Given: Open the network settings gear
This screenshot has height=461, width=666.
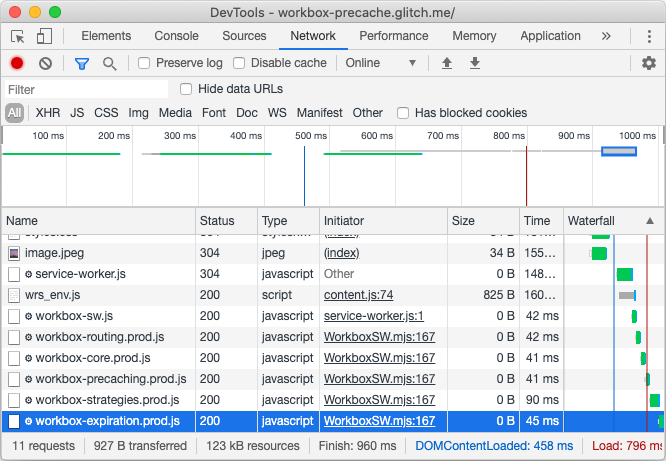Looking at the screenshot, I should coord(649,63).
